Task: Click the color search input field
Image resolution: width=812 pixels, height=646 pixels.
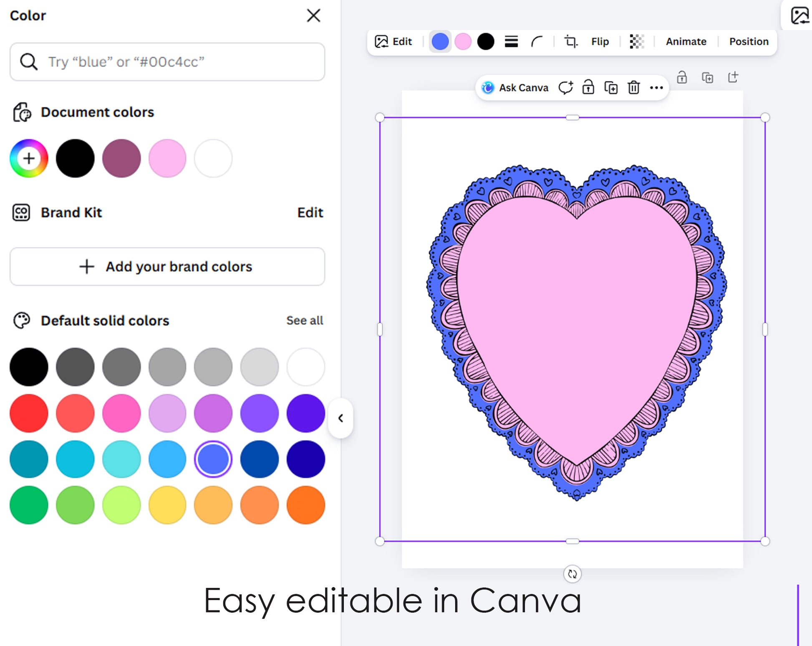Action: [x=167, y=62]
